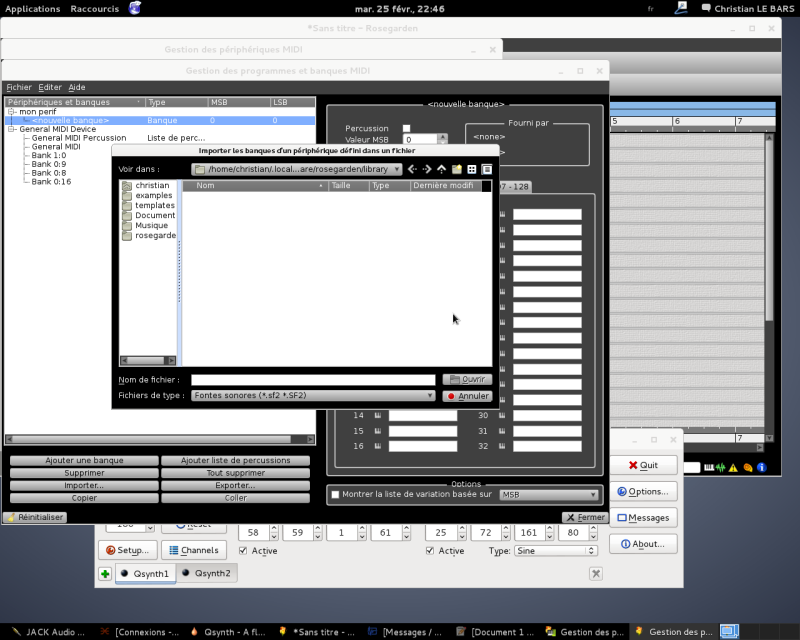This screenshot has width=800, height=640.
Task: Open the show-desktop icon in bottom panel
Action: tap(729, 631)
